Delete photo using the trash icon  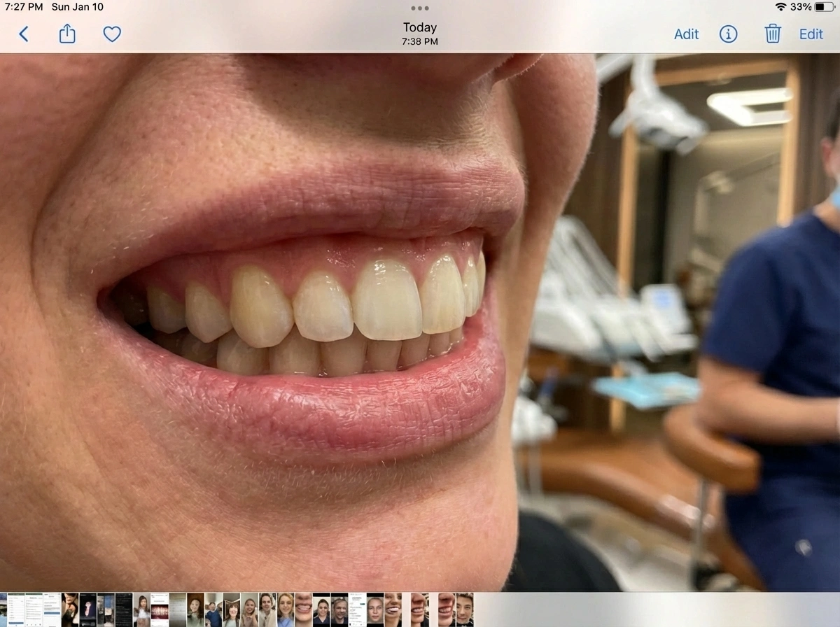772,34
